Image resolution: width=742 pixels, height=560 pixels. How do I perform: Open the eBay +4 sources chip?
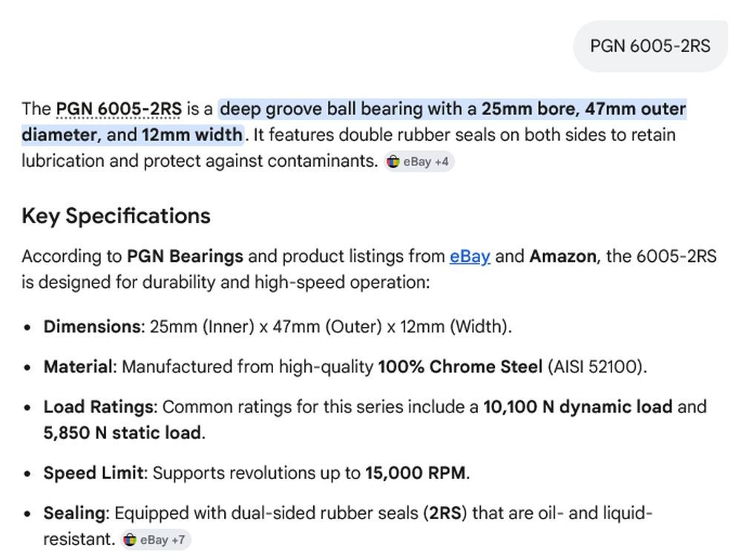(x=418, y=162)
